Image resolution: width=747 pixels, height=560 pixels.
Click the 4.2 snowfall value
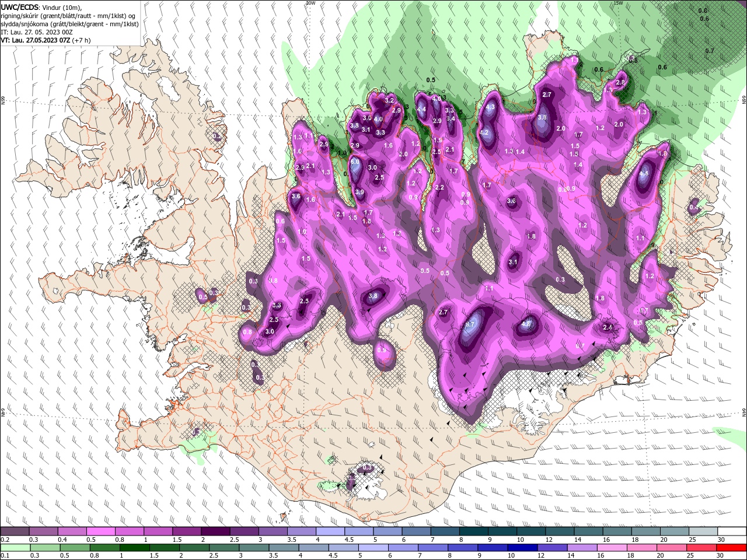point(484,132)
